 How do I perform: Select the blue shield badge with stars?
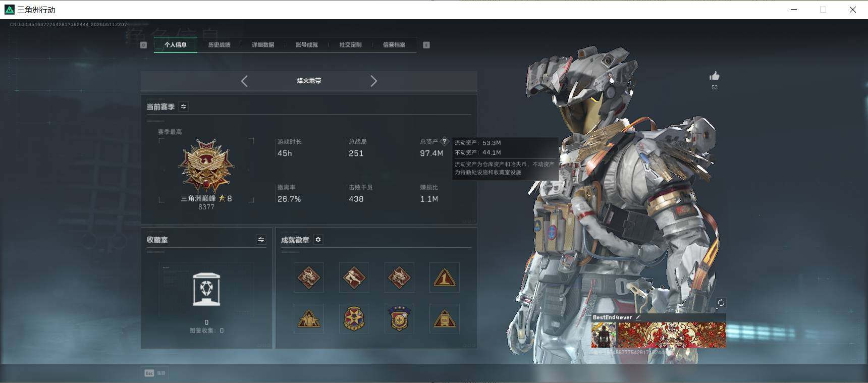coord(399,318)
